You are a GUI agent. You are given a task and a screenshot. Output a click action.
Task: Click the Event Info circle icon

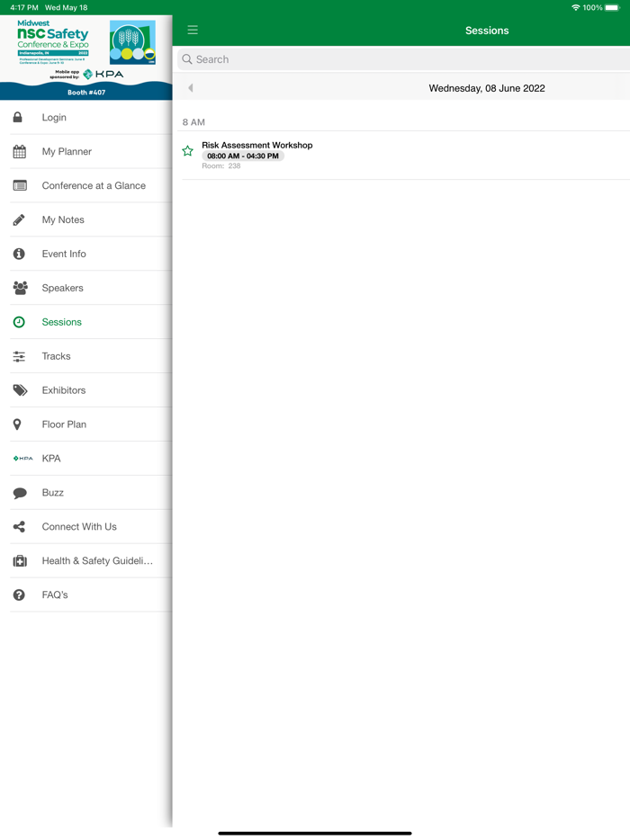point(19,254)
